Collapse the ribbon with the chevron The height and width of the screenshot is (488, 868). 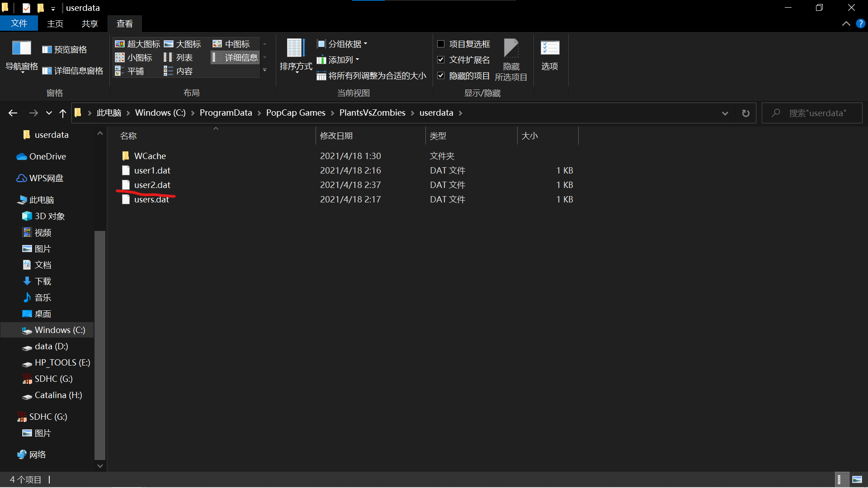(846, 23)
